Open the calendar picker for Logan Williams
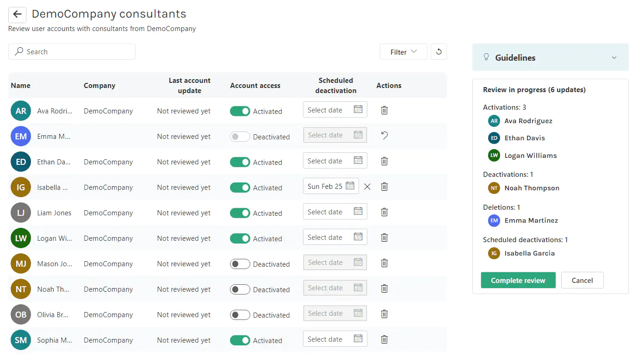Screen dimensions: 644x363 click(x=358, y=237)
